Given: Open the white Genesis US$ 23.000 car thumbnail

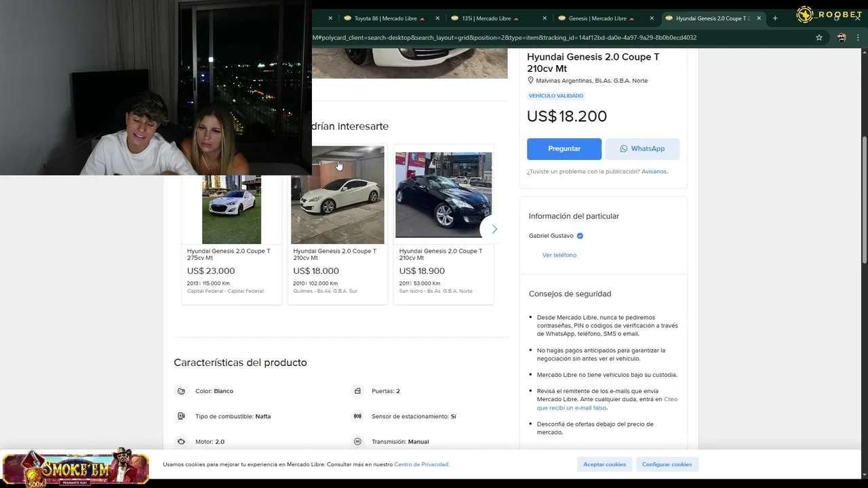Looking at the screenshot, I should tap(231, 209).
